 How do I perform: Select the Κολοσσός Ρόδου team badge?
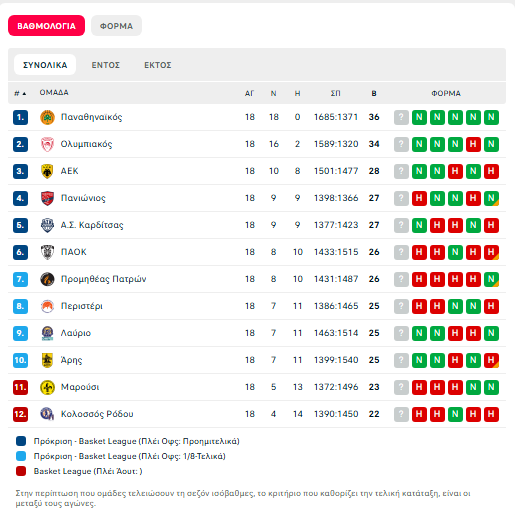pos(47,414)
